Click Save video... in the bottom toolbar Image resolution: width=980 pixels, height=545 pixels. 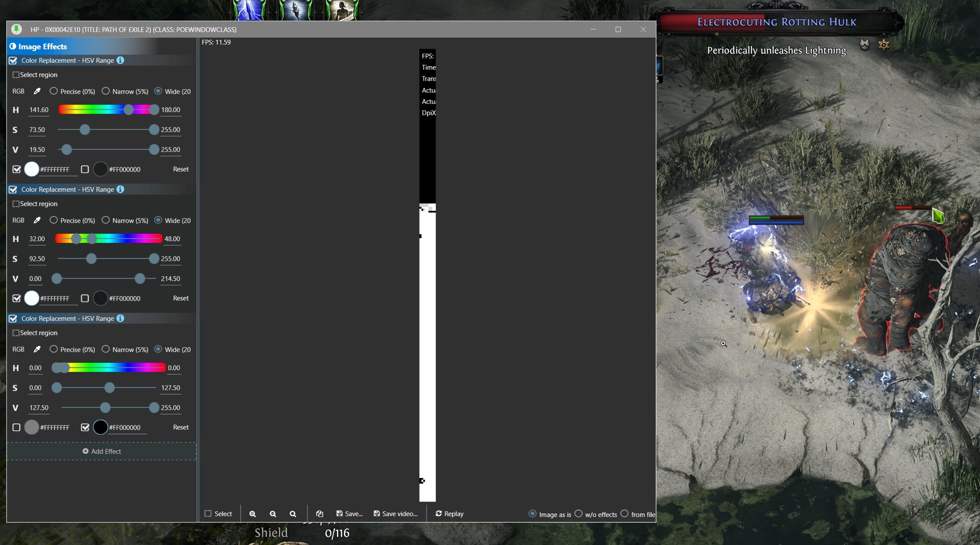click(x=395, y=514)
